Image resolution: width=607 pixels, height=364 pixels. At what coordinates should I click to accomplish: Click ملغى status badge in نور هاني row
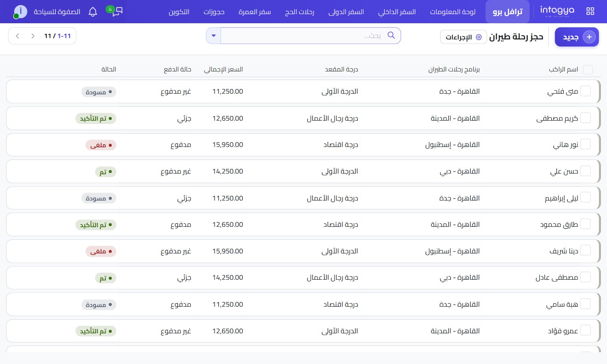pos(101,145)
